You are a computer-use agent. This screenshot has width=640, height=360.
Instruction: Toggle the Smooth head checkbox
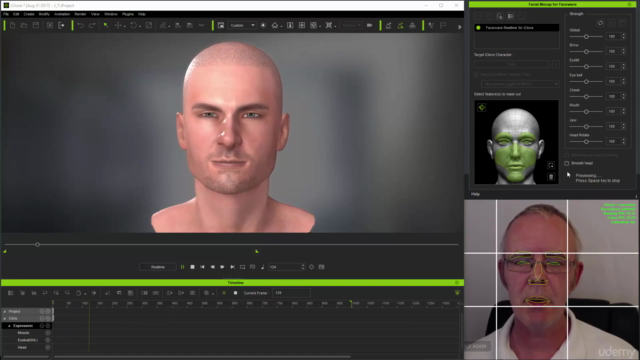pyautogui.click(x=567, y=163)
